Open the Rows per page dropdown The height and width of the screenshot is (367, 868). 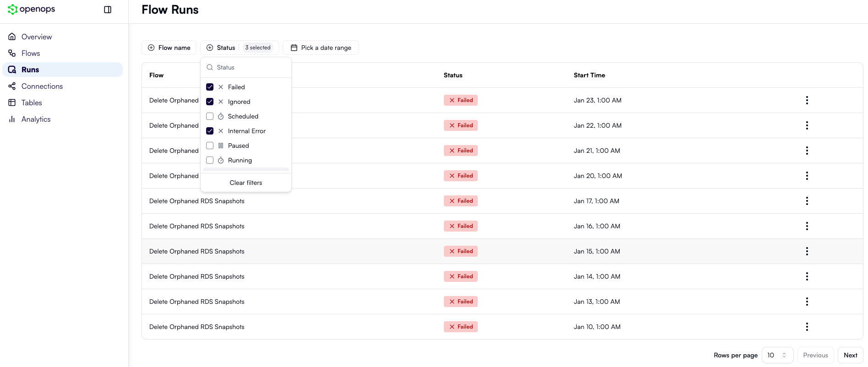pos(777,355)
